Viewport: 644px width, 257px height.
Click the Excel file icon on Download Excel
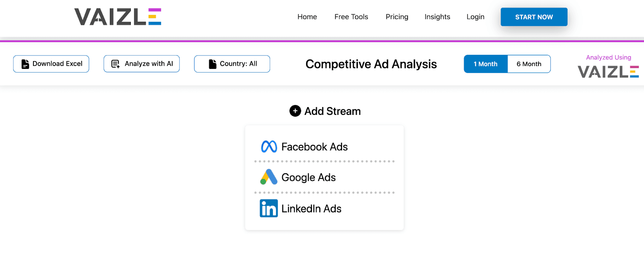click(25, 63)
